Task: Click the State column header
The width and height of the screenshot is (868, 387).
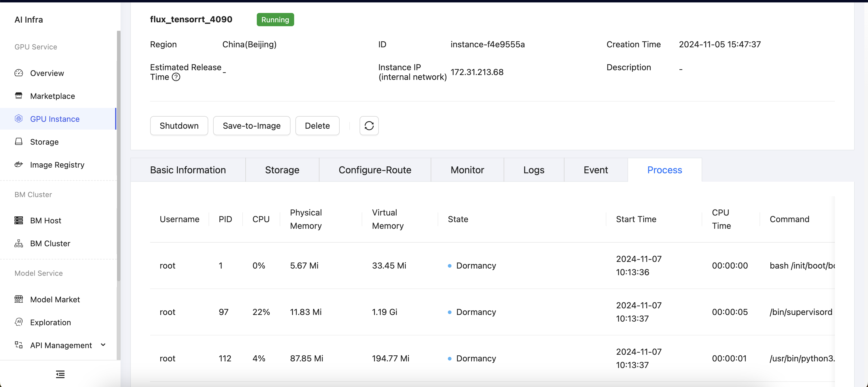Action: (458, 219)
